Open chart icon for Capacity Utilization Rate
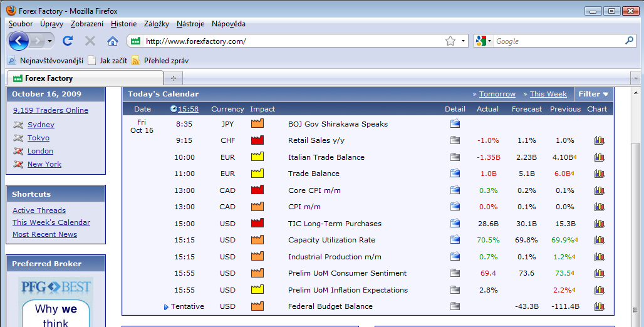The image size is (644, 327). point(599,240)
